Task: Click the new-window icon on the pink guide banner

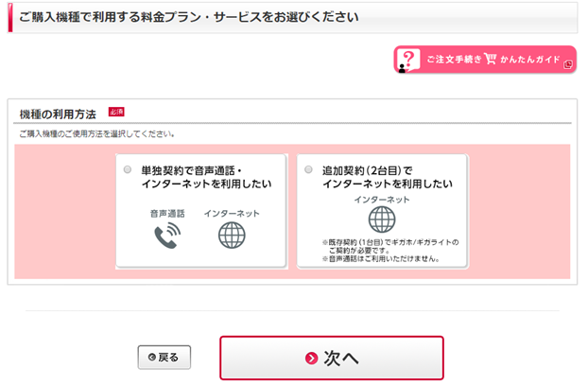Action: [568, 65]
